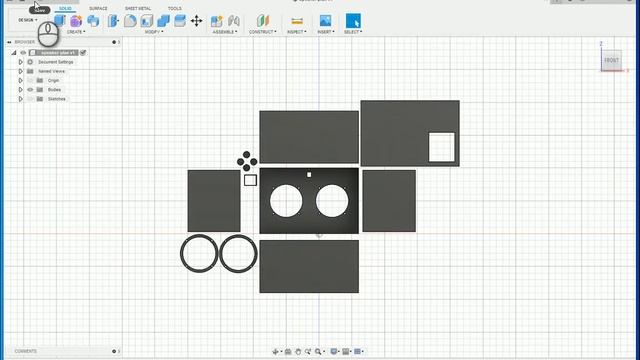Click the Zoom window icon
The height and width of the screenshot is (360, 640).
pyautogui.click(x=308, y=351)
